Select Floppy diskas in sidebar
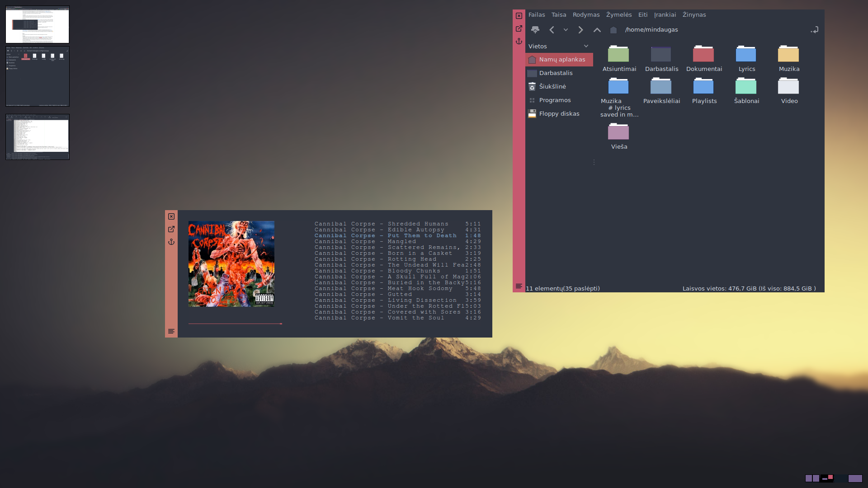 click(x=559, y=113)
